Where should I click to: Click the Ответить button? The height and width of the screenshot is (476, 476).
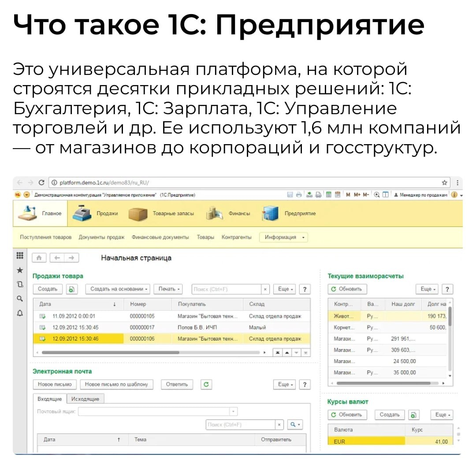(177, 384)
